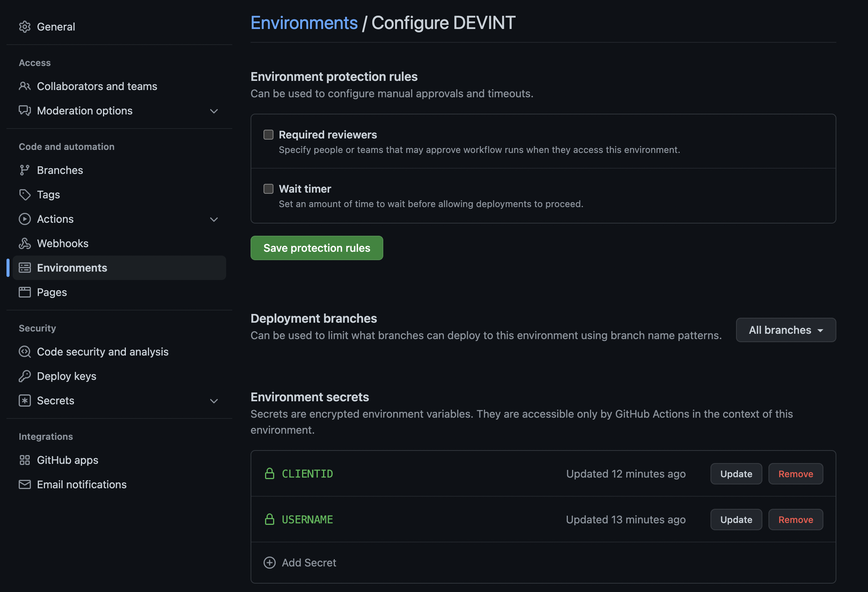Image resolution: width=868 pixels, height=592 pixels.
Task: Enable the Required reviewers checkbox
Action: click(268, 135)
